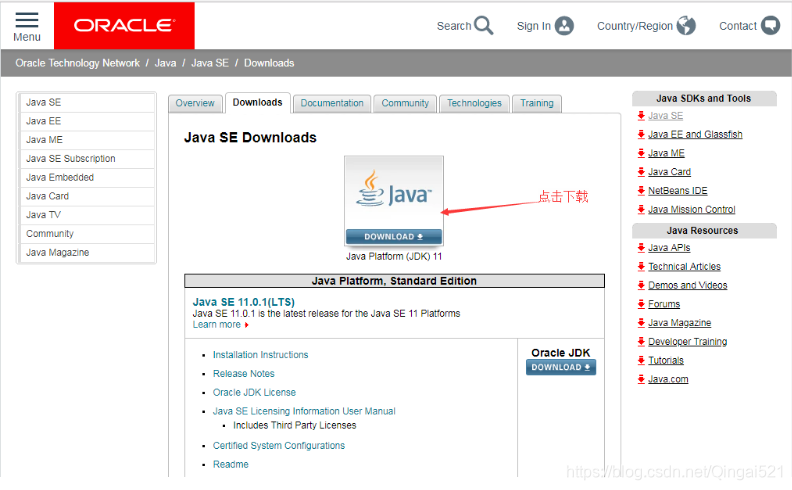The width and height of the screenshot is (792, 490).
Task: Open Community item in left sidebar
Action: point(87,234)
